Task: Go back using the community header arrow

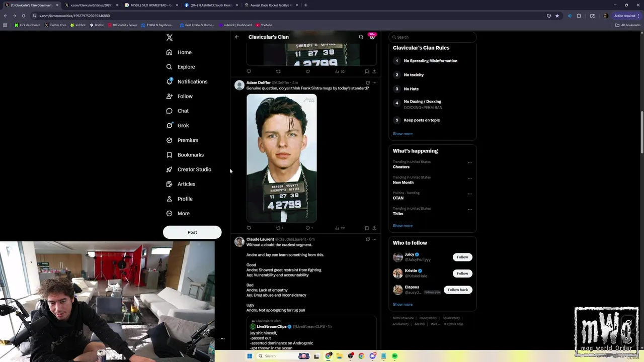Action: [237, 37]
